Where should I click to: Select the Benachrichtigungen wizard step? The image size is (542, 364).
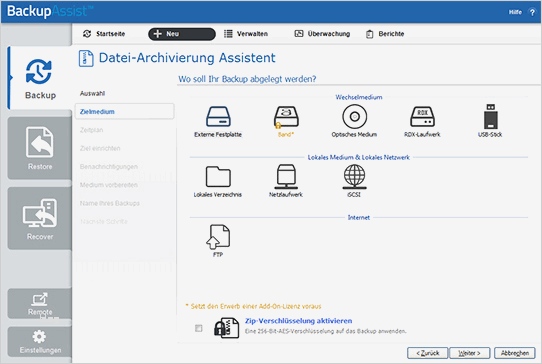click(x=109, y=167)
